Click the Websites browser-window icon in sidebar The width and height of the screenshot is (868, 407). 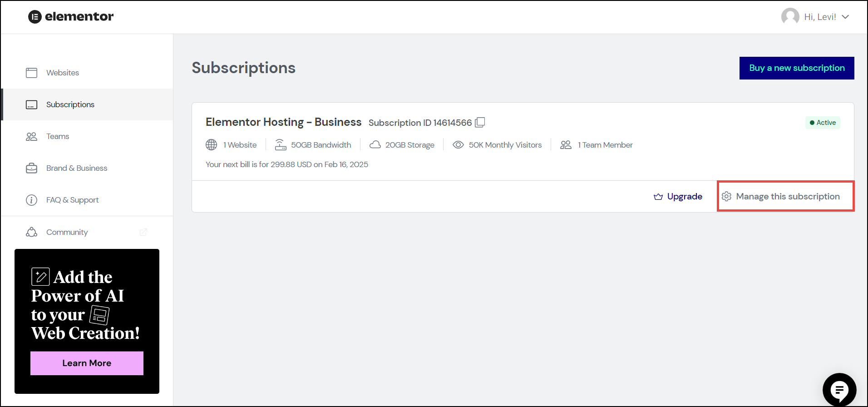(x=31, y=73)
